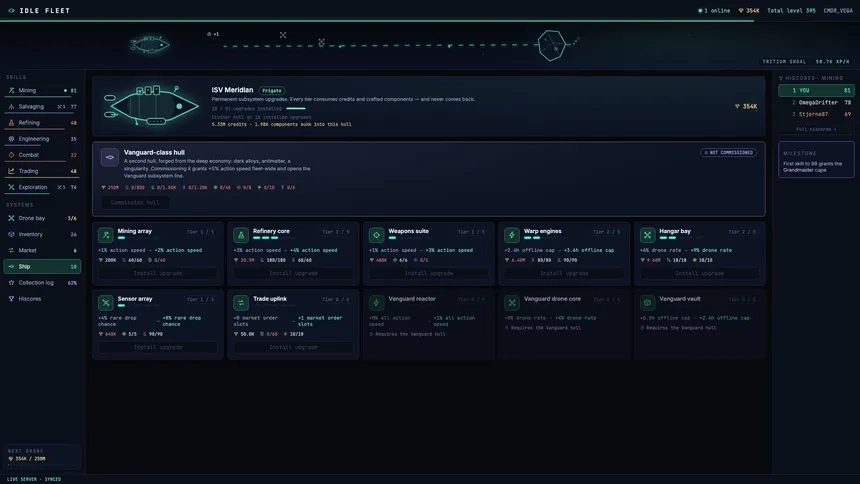Screen dimensions: 860x484
Task: Click the 354K credits in top bar
Action: 749,10
